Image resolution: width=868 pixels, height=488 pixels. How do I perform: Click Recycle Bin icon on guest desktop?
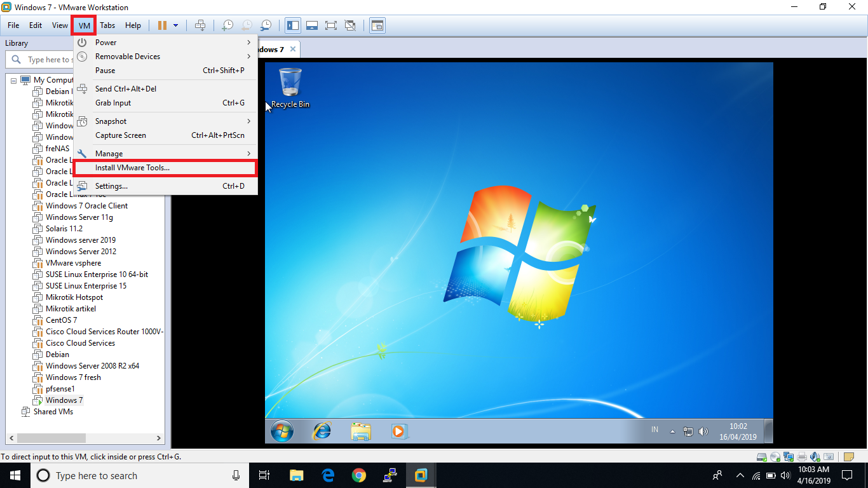pyautogui.click(x=290, y=87)
